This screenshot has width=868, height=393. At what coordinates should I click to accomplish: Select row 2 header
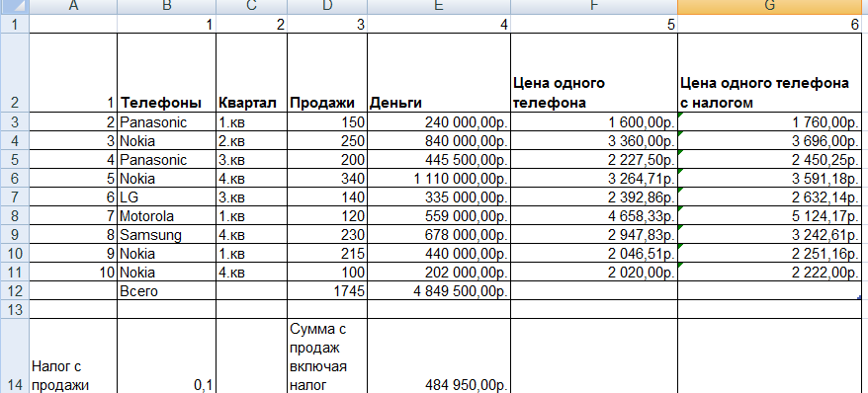14,73
